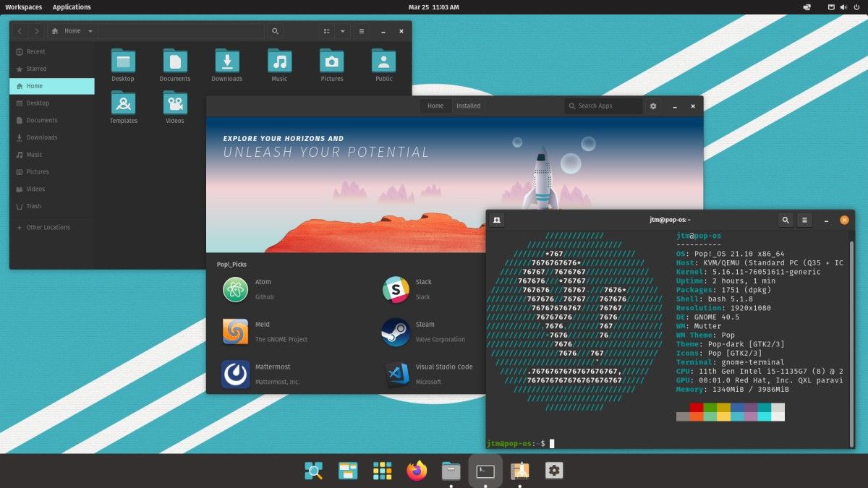Switch to the Installed tab in Pop Shop
The width and height of the screenshot is (868, 488).
[468, 106]
